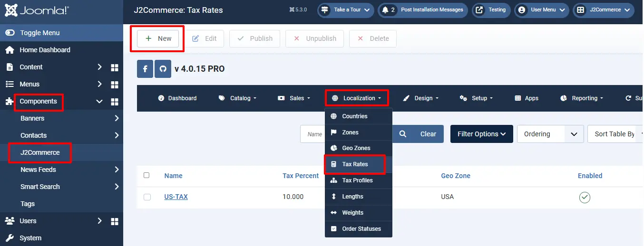Open Components dashboard grid icon
The width and height of the screenshot is (644, 246).
[x=115, y=102]
